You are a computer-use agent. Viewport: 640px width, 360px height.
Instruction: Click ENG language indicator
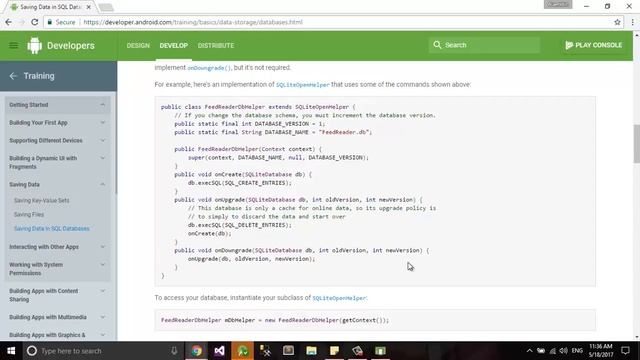[577, 351]
